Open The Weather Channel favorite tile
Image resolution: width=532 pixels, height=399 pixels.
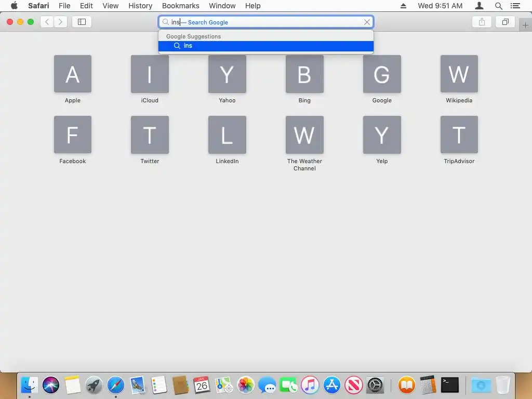(x=304, y=135)
